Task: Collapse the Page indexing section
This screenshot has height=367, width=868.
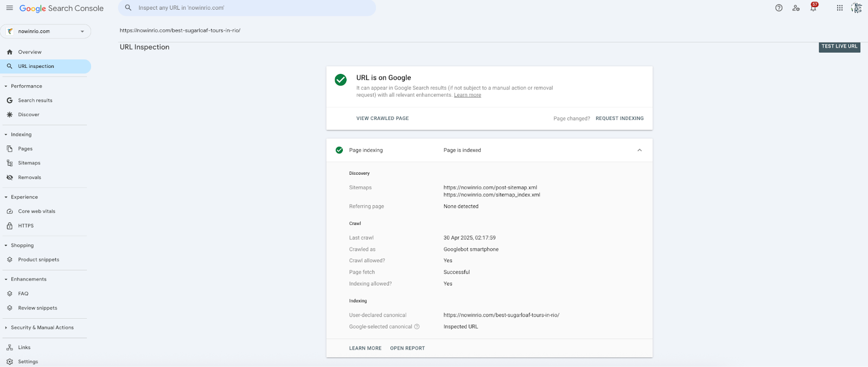Action: 639,150
